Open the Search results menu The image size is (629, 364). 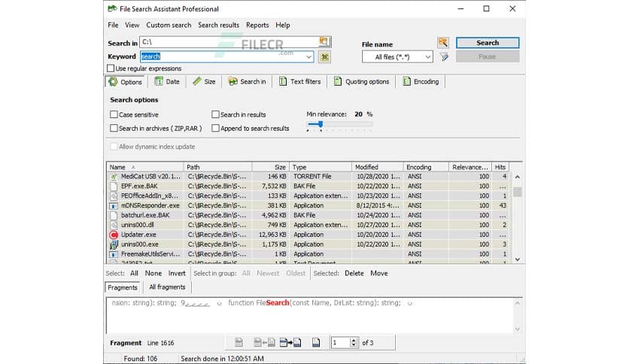(219, 25)
